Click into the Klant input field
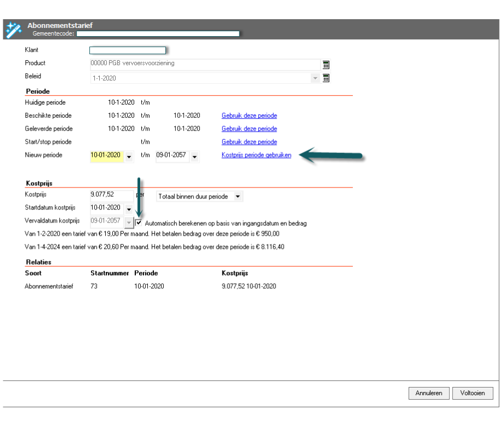 click(127, 50)
